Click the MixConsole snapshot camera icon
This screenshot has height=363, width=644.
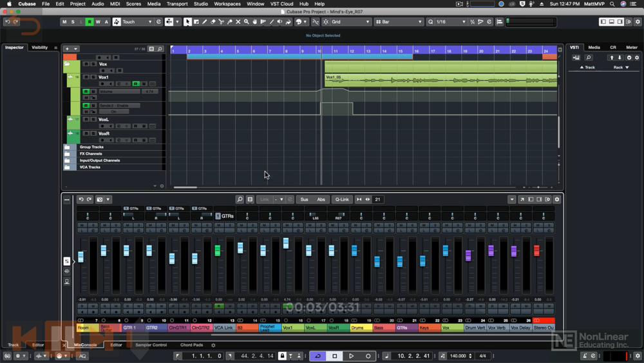[x=99, y=199]
